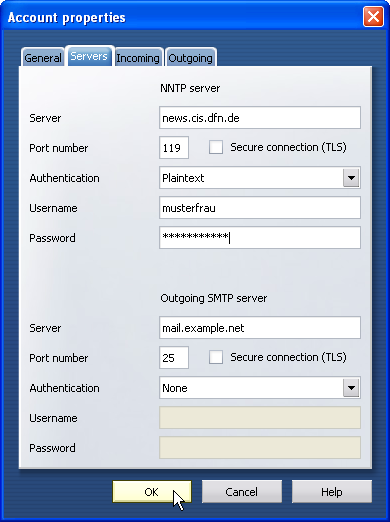Select the Servers tab
Image resolution: width=390 pixels, height=522 pixels.
click(x=89, y=56)
